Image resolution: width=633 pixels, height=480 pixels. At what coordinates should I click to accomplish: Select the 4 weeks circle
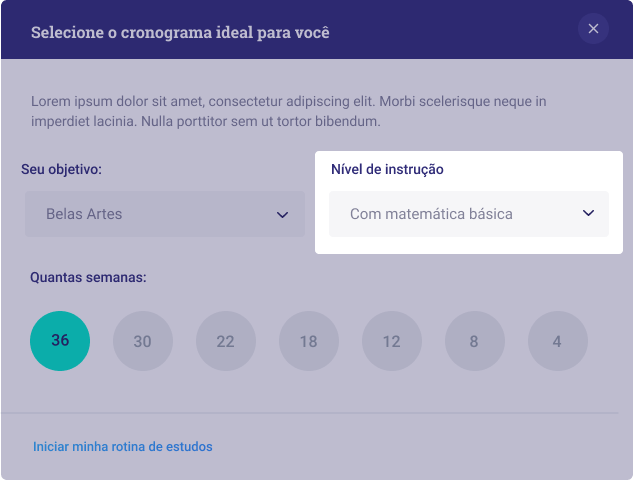pyautogui.click(x=558, y=341)
